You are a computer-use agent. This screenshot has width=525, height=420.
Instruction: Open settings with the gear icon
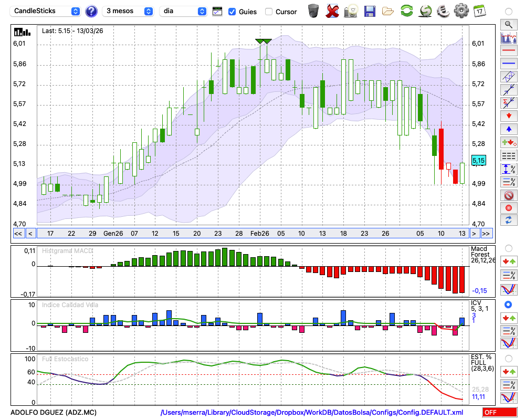point(461,11)
